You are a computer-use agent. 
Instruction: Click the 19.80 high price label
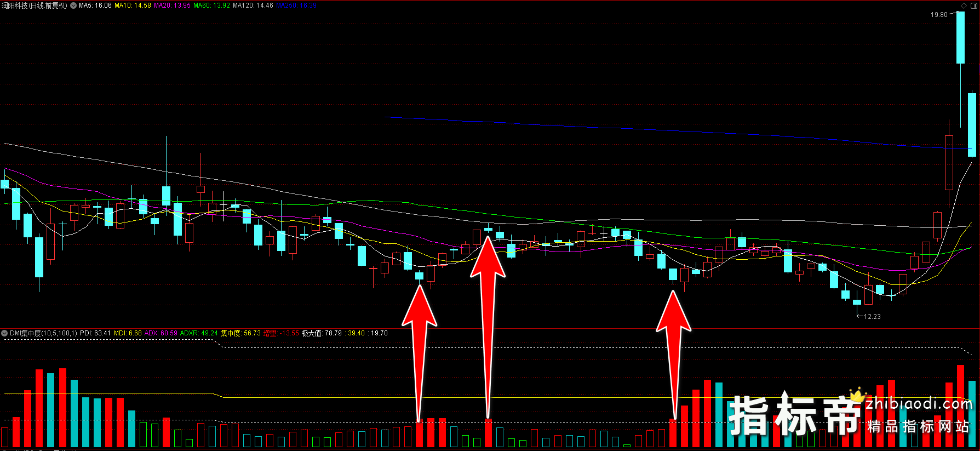(x=939, y=15)
